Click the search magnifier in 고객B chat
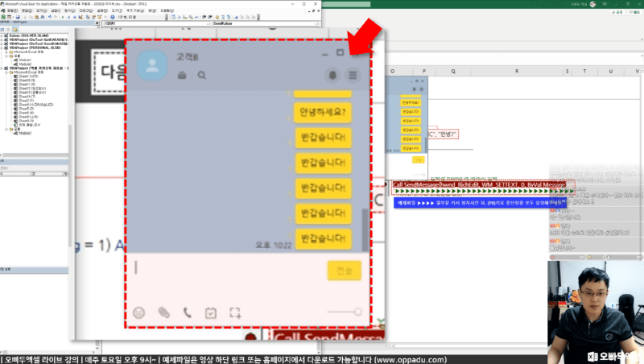Screen dimensions: 644x364 tap(202, 75)
